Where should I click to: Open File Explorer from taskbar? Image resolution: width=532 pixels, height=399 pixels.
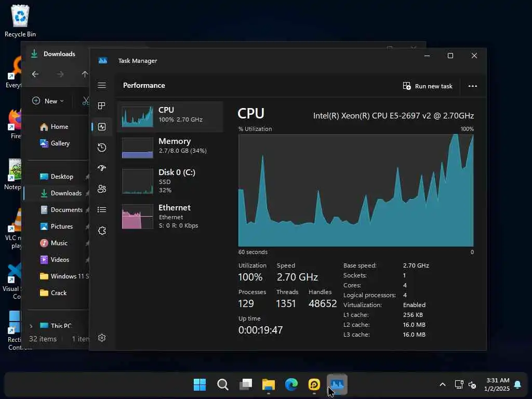point(269,384)
